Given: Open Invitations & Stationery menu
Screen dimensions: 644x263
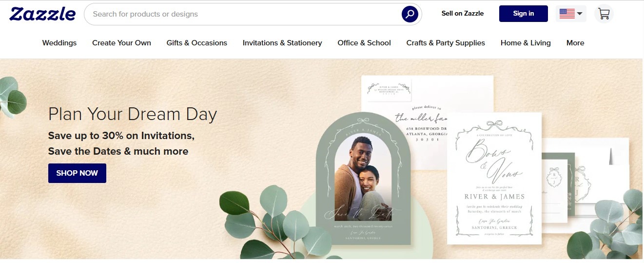Looking at the screenshot, I should click(x=282, y=43).
